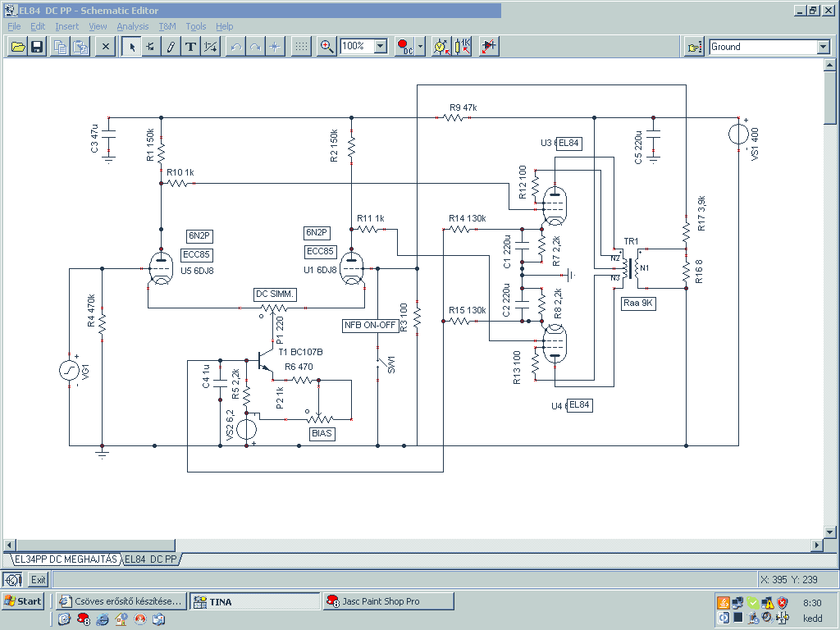Click the vertical scrollbar down arrow
The image size is (840, 630).
tap(829, 532)
